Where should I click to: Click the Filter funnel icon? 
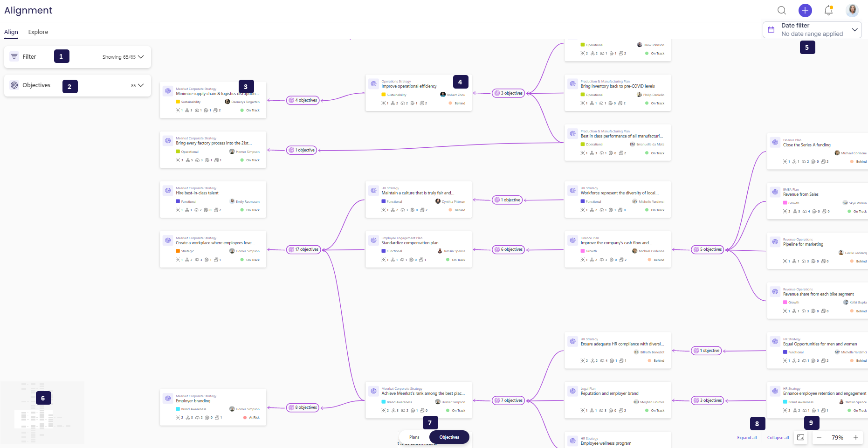(14, 56)
